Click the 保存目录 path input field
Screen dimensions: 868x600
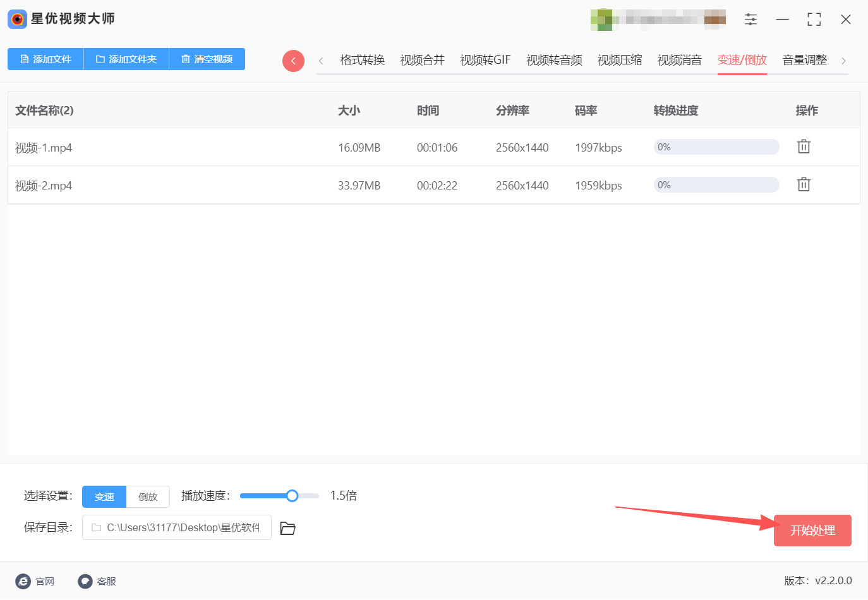tap(177, 527)
